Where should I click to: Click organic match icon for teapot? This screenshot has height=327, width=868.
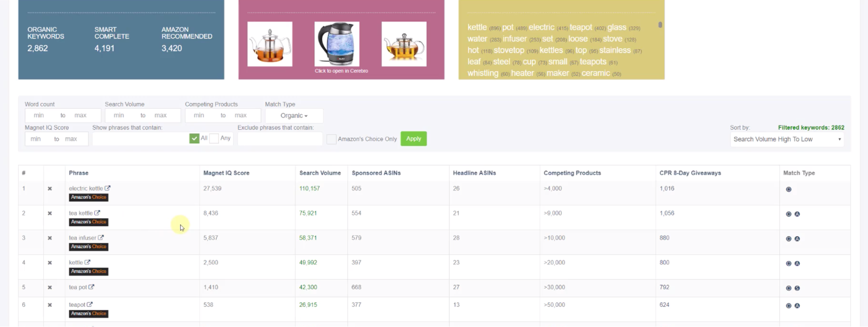(x=789, y=306)
